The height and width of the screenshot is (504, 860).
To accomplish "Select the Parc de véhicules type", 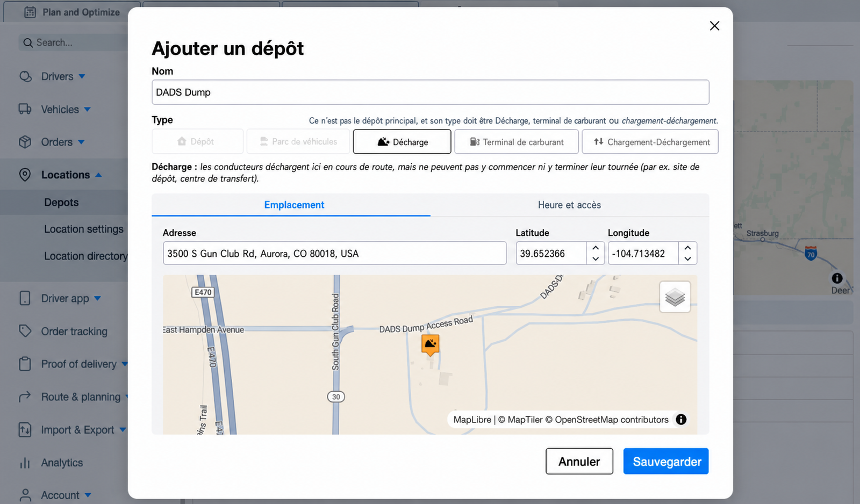I will tap(298, 142).
